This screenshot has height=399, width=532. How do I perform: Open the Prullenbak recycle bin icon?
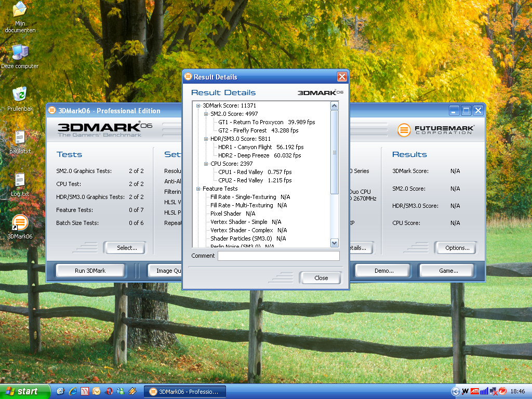coord(20,99)
